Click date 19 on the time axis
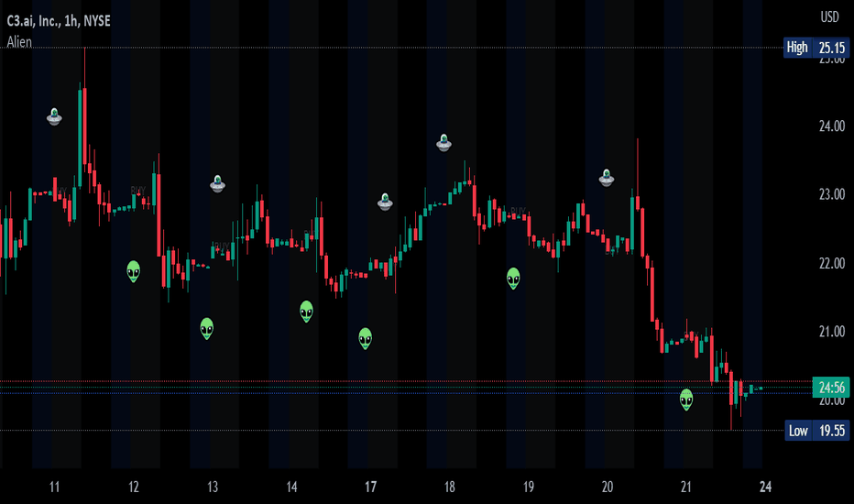The height and width of the screenshot is (504, 854). tap(529, 487)
